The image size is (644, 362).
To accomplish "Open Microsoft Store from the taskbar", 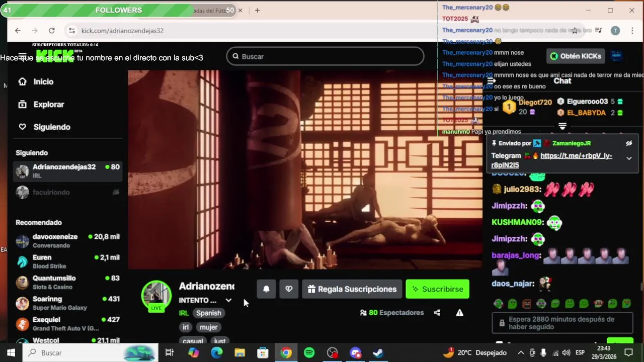I will (263, 353).
